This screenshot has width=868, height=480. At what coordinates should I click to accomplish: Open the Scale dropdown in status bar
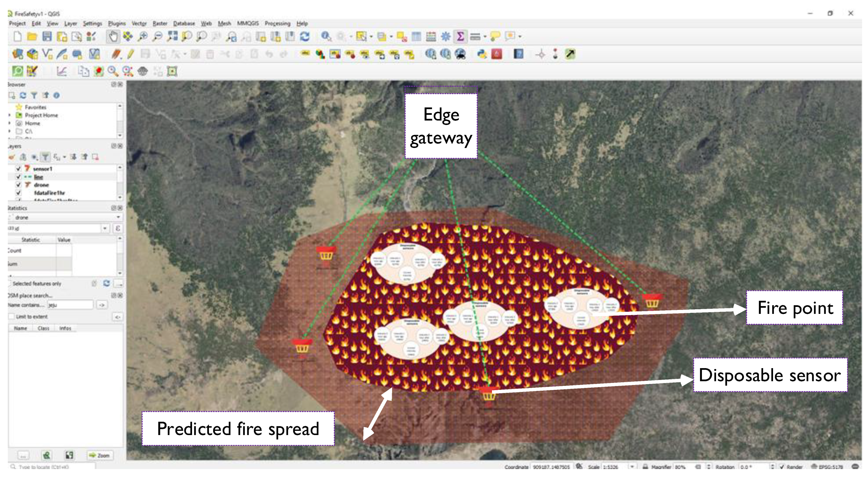coord(632,467)
